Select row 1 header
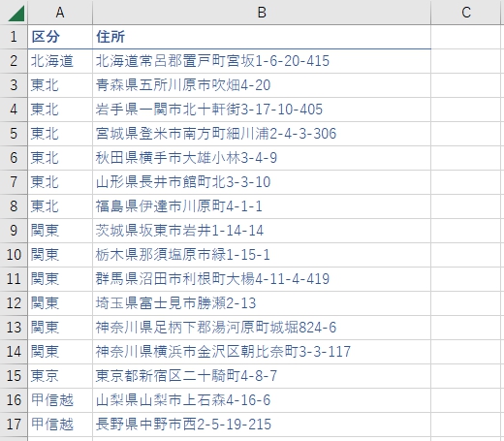Screen dimensions: 504x441 [x=14, y=37]
